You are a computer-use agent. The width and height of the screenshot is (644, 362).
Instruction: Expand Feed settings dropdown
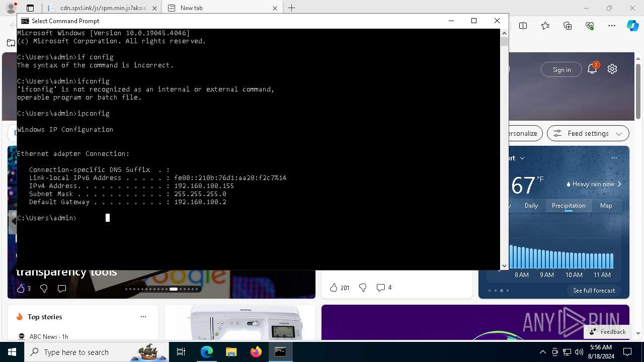tap(588, 133)
